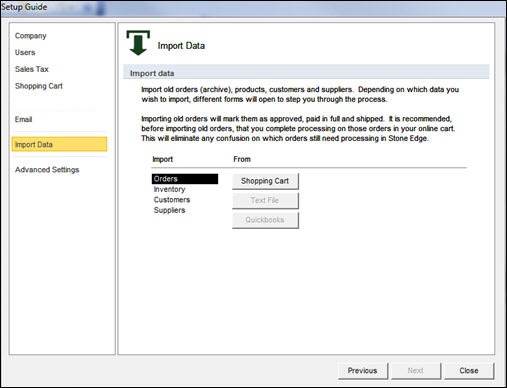Viewport: 507px width, 388px height.
Task: Click the 'Import' column heading
Action: (163, 159)
